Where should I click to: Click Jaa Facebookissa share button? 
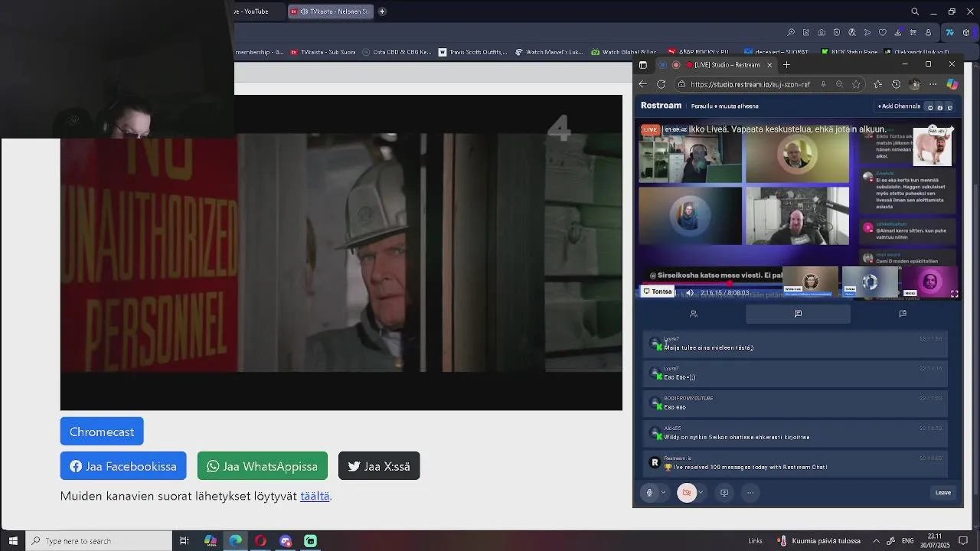123,466
